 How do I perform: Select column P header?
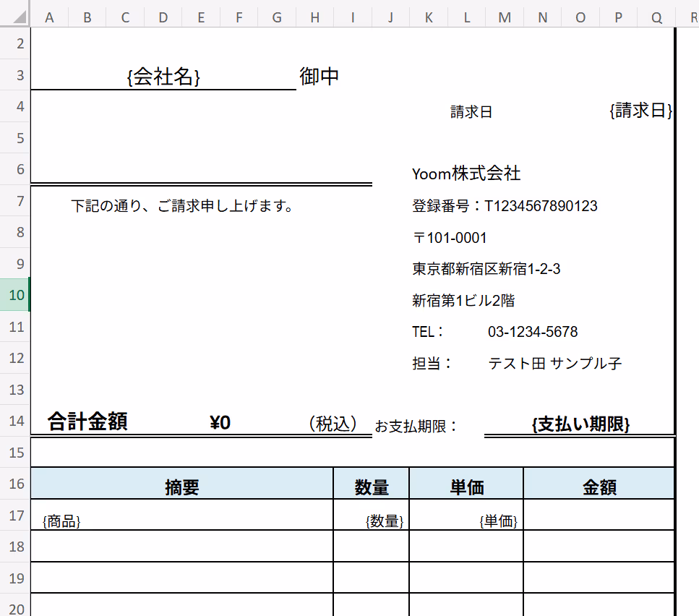618,17
